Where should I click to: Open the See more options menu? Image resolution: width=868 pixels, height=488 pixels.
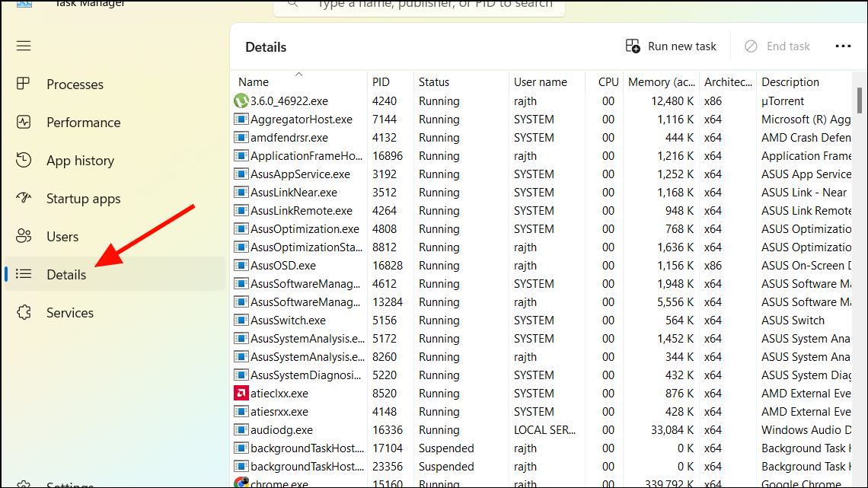843,46
